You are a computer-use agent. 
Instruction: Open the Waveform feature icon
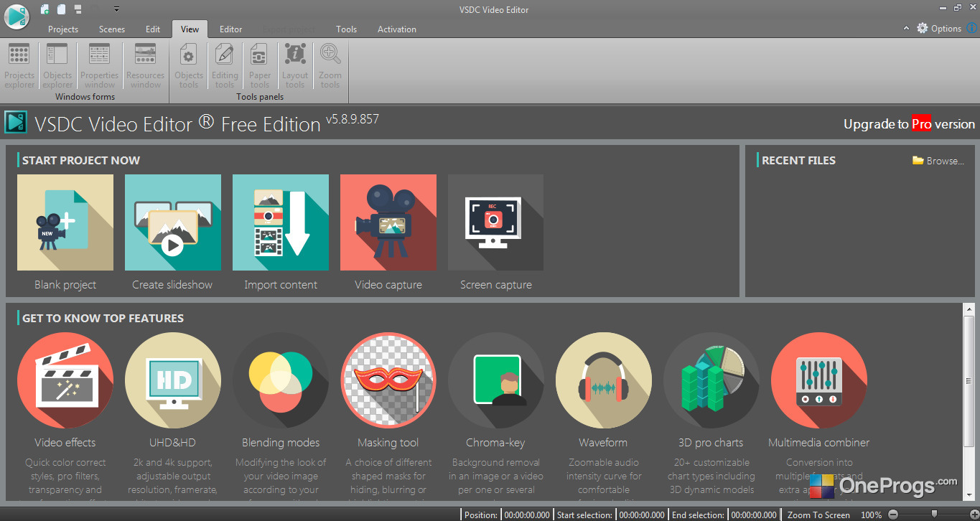click(x=604, y=380)
